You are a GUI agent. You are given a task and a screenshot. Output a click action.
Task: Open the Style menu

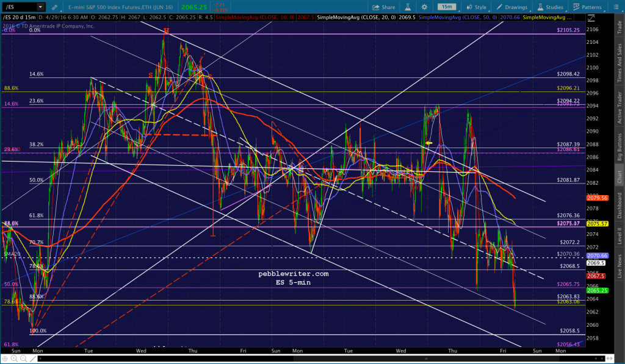click(477, 7)
